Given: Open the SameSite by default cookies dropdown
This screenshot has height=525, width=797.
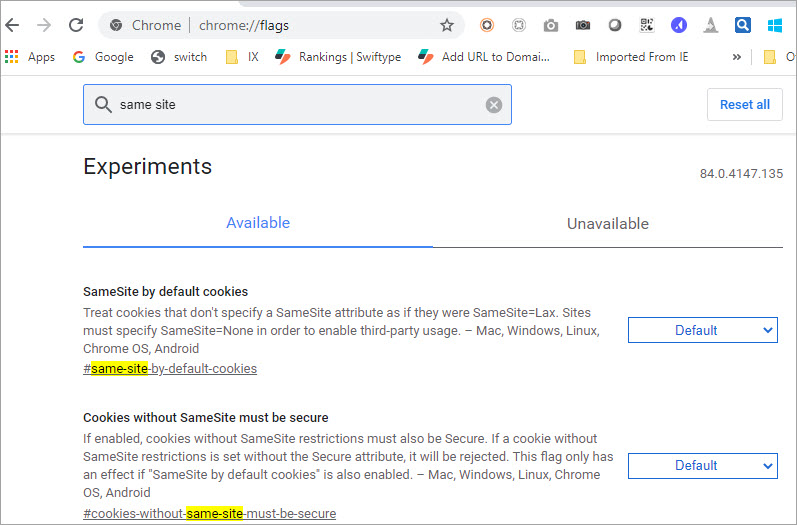Looking at the screenshot, I should [x=702, y=330].
